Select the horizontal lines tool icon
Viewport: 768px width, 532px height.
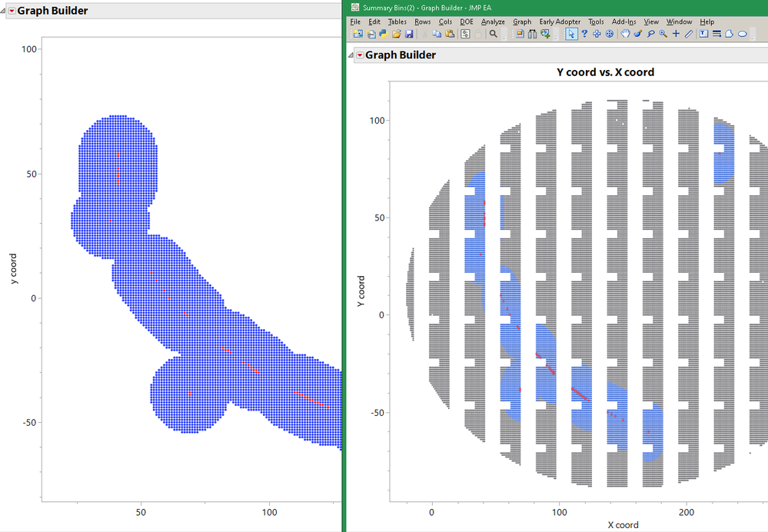(x=716, y=34)
